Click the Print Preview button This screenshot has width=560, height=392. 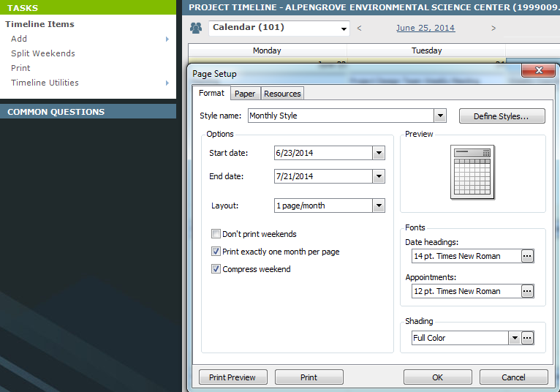[232, 377]
